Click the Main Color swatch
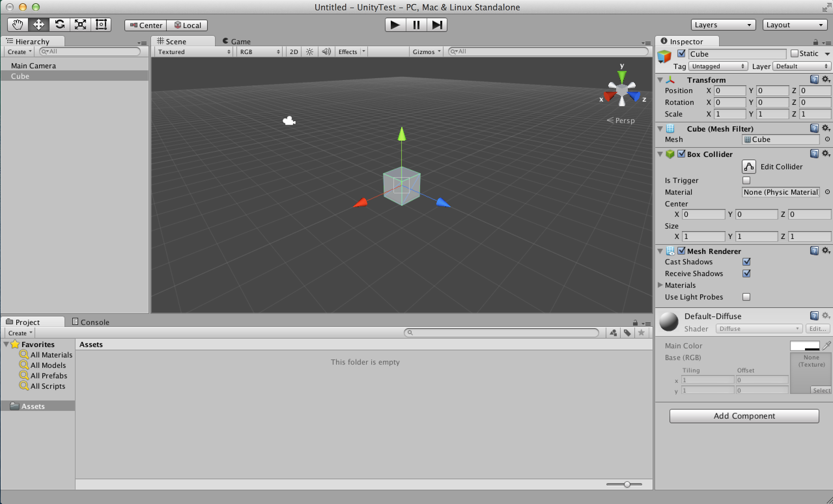 [x=804, y=345]
